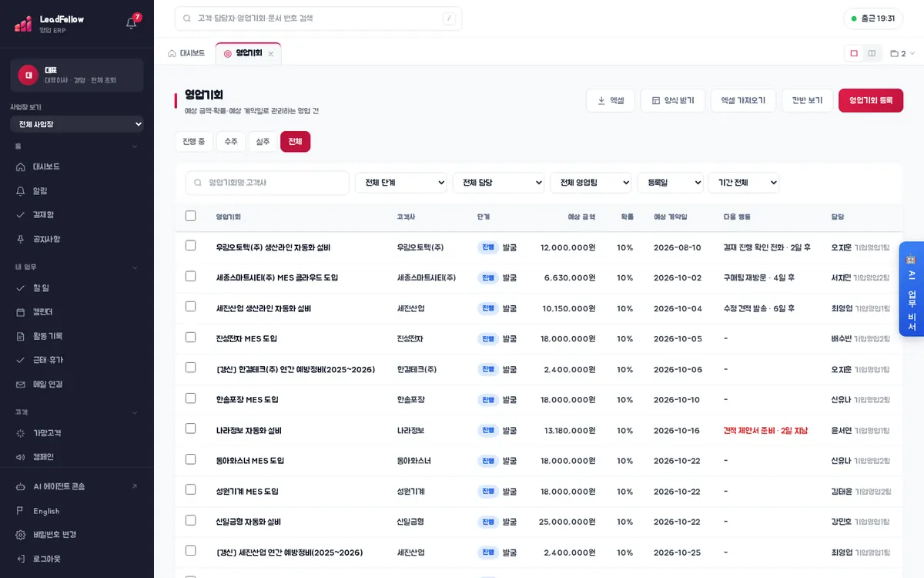Open 비밀번호 변경 settings
This screenshot has width=924, height=578.
point(77,535)
